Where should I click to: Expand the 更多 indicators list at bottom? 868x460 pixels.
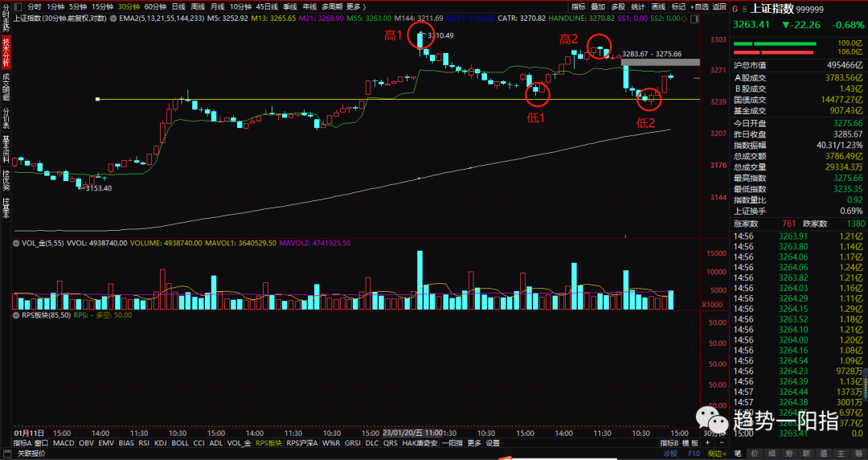pyautogui.click(x=474, y=443)
